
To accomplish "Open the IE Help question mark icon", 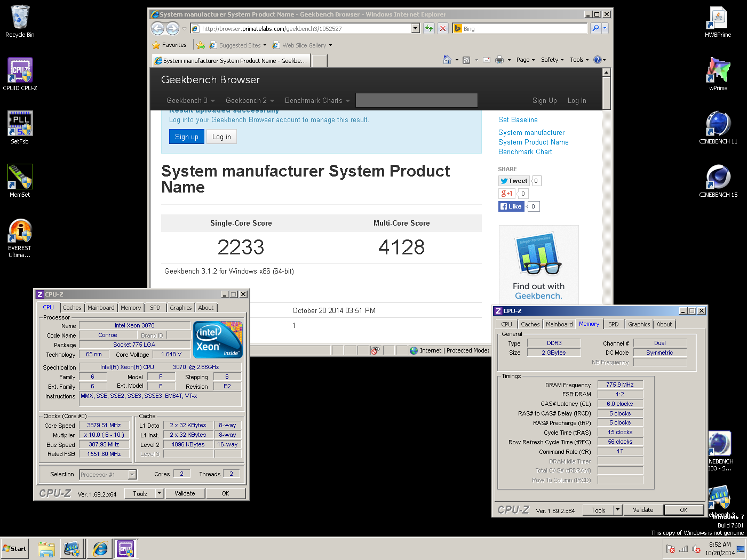I will [598, 60].
